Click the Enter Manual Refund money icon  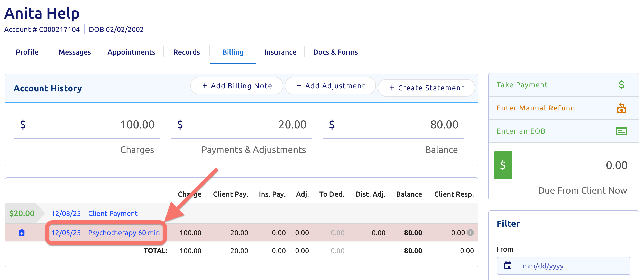pos(621,108)
